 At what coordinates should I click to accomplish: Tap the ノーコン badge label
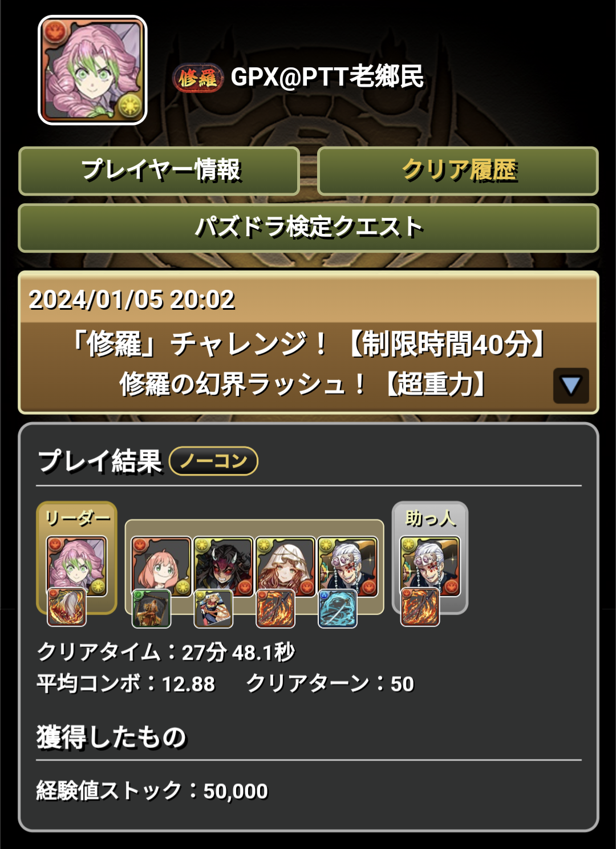[x=214, y=461]
